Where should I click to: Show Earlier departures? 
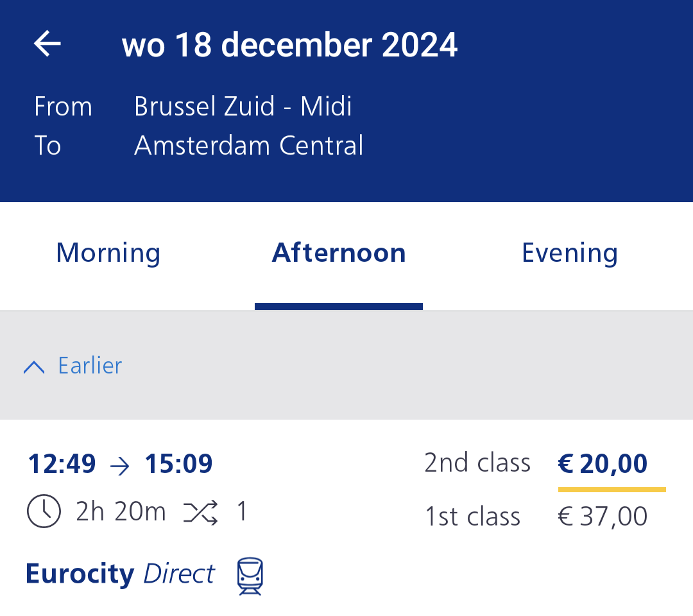(90, 366)
